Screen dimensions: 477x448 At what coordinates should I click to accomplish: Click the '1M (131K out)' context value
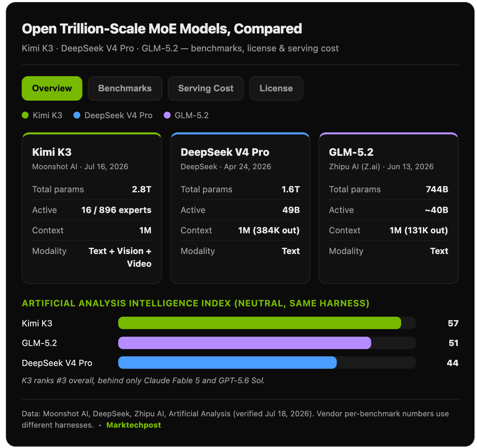pyautogui.click(x=419, y=230)
